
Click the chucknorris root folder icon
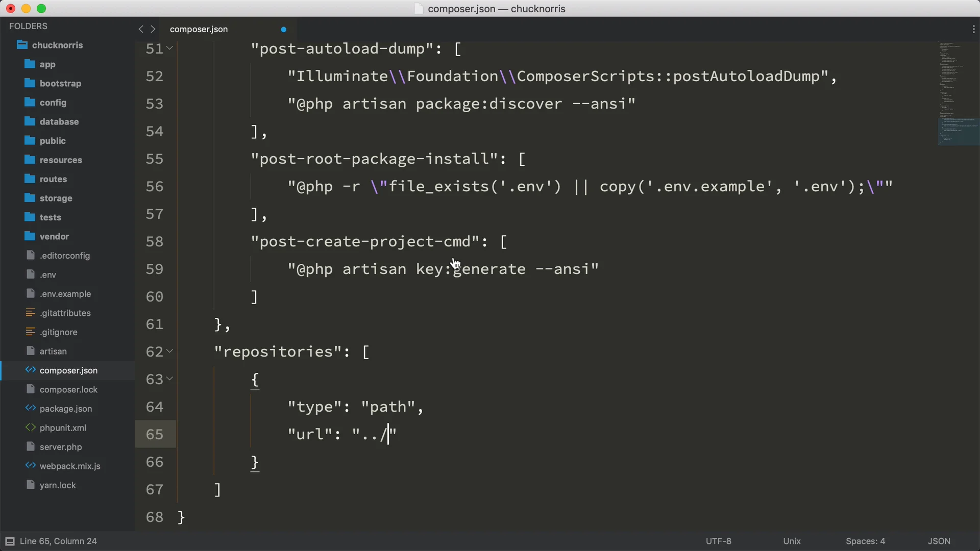[x=21, y=45]
